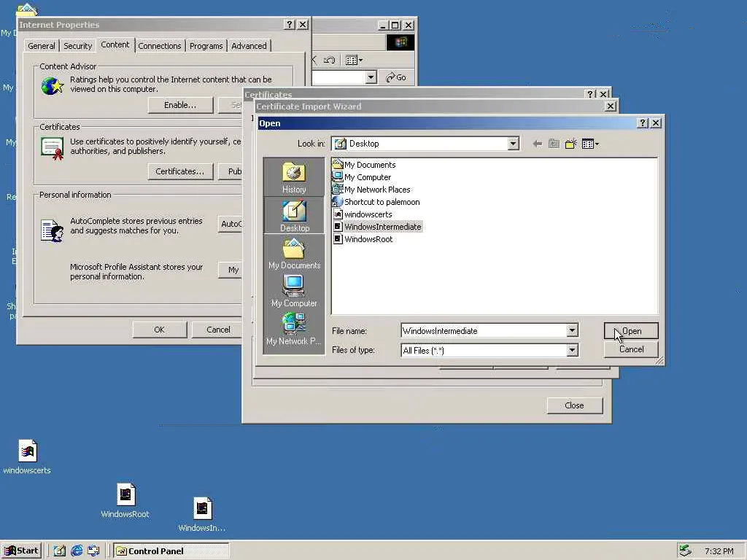
Task: Open the Start menu
Action: point(22,551)
